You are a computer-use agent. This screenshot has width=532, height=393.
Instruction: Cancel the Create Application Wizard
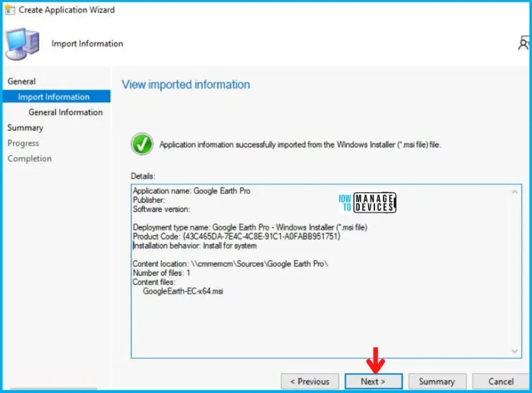click(500, 382)
